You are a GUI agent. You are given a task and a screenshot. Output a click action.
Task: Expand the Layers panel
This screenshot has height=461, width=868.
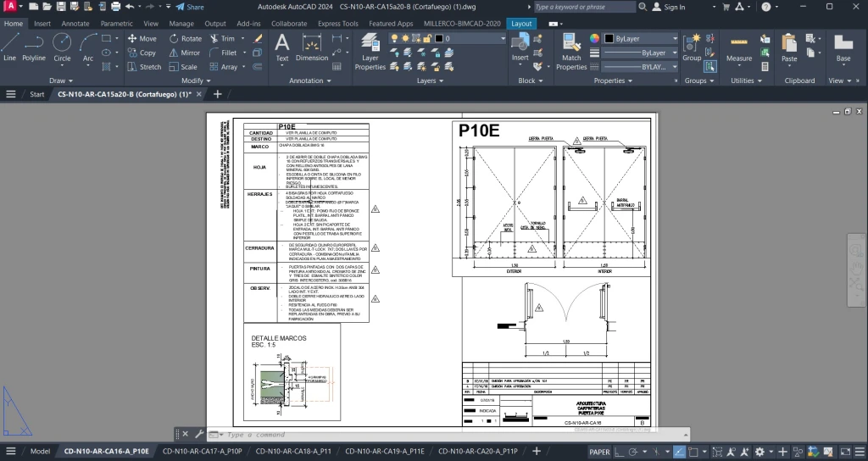coord(430,81)
